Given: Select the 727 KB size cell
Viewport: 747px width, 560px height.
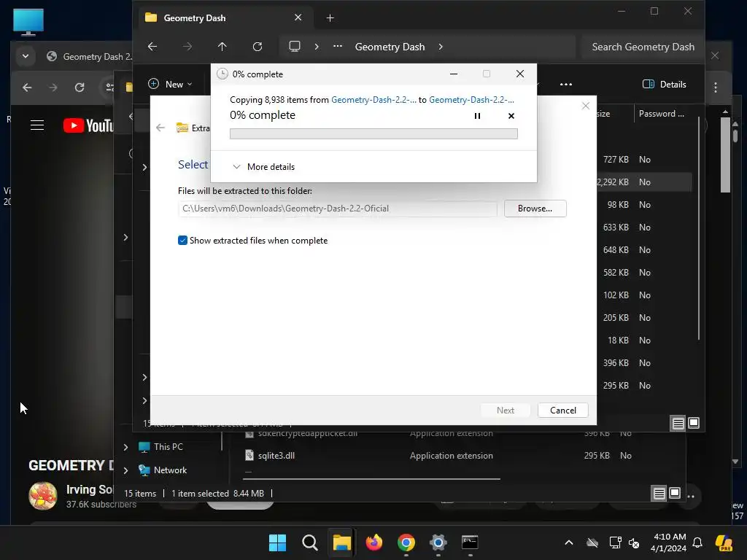Looking at the screenshot, I should point(616,160).
